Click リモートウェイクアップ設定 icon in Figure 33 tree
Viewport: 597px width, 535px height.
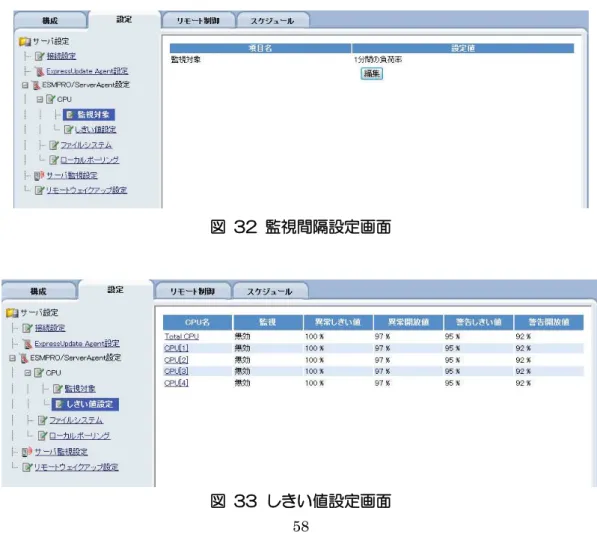pos(27,467)
